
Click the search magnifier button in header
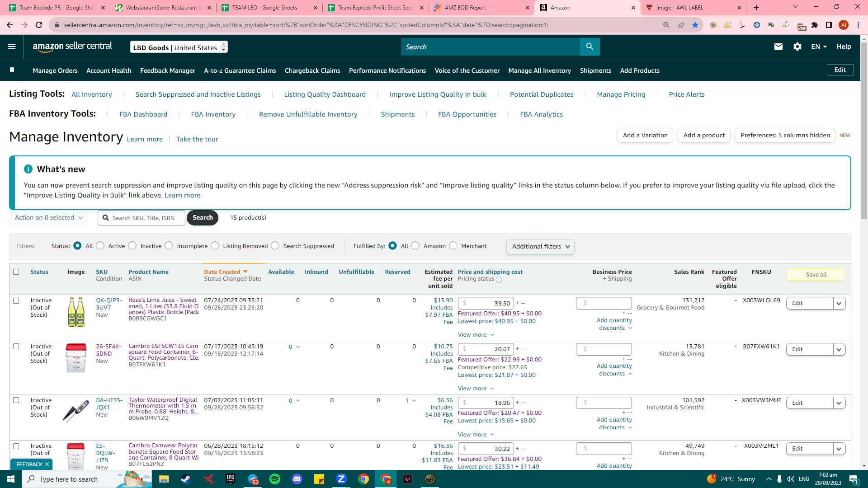tap(590, 47)
